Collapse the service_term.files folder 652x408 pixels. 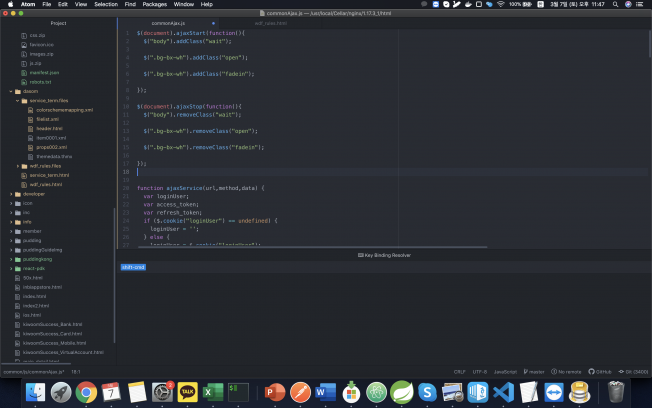(x=49, y=101)
